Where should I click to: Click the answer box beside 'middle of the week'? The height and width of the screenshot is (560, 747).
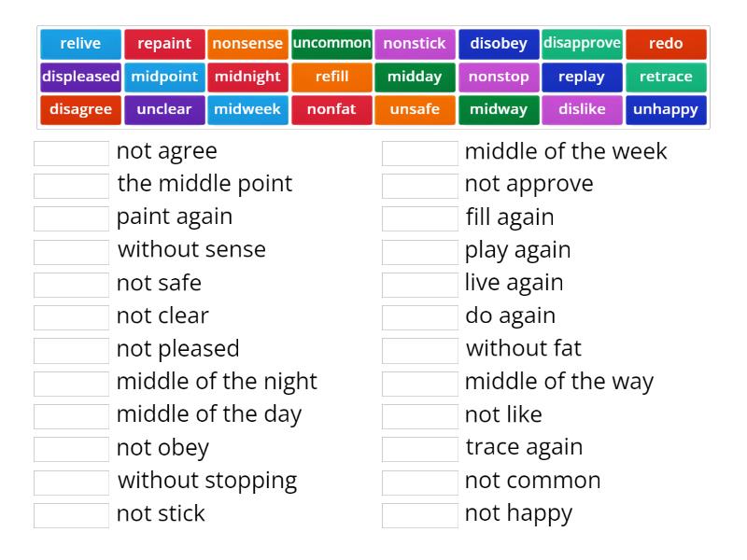click(x=420, y=151)
